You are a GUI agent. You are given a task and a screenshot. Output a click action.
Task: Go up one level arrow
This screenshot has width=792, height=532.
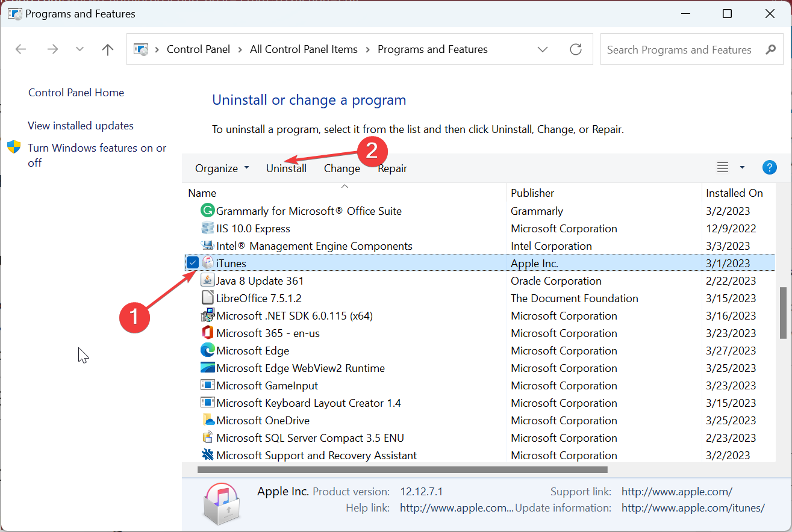coord(108,49)
